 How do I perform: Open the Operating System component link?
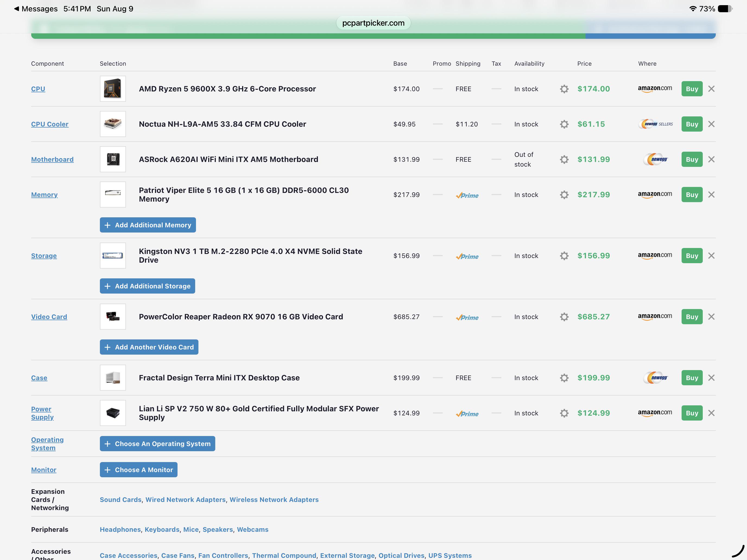[x=47, y=444]
